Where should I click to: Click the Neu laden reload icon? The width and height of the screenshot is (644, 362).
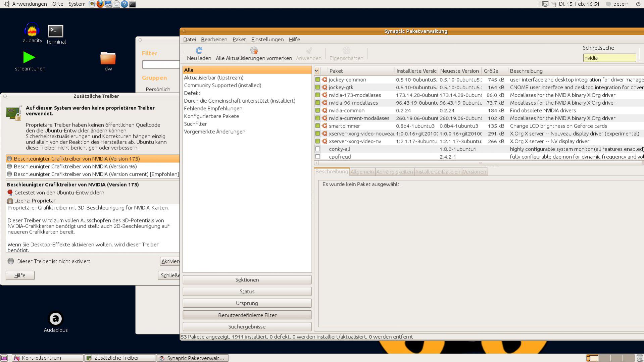coord(199,50)
